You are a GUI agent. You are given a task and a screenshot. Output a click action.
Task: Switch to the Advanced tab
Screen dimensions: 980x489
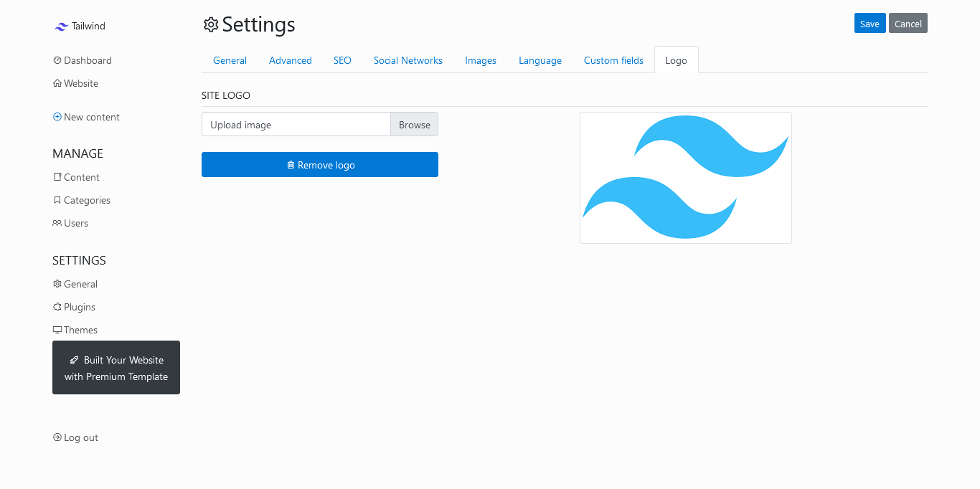[x=290, y=60]
